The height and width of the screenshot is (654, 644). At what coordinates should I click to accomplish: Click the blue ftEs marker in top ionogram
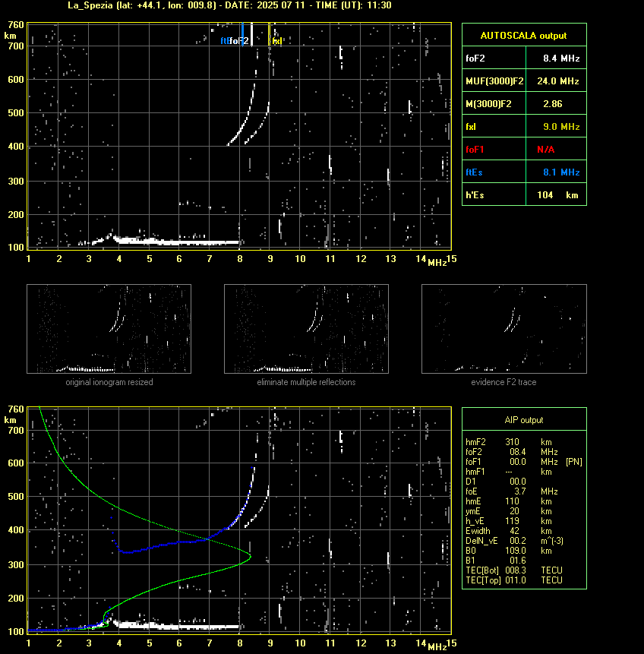pyautogui.click(x=242, y=34)
